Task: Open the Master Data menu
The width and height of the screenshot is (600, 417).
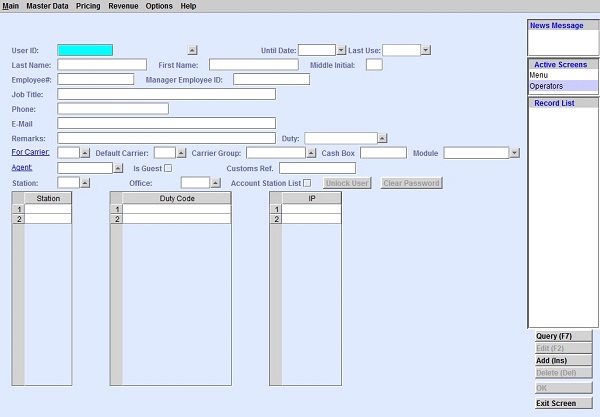Action: [x=47, y=6]
